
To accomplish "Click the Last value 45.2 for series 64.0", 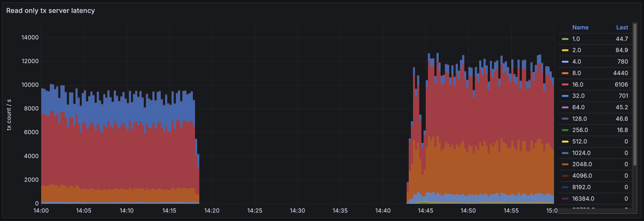I will tap(622, 107).
